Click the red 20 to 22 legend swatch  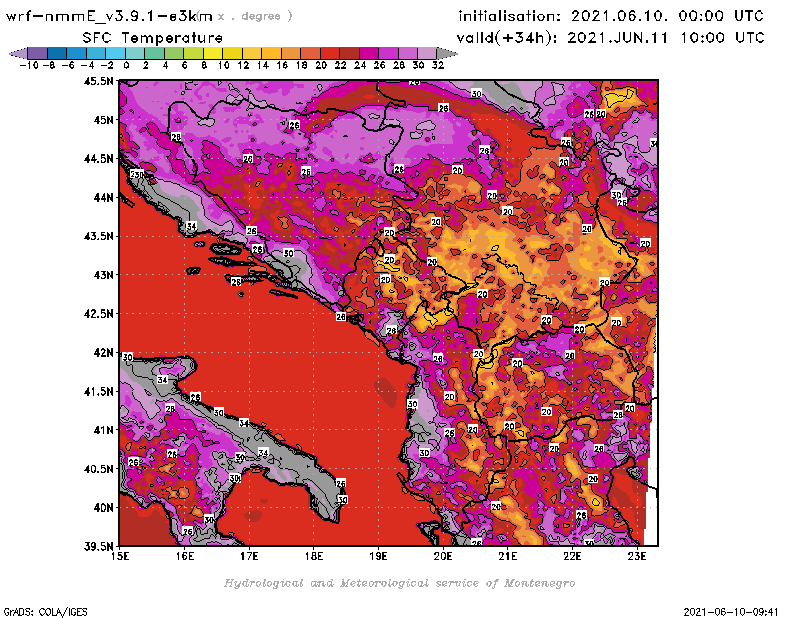[330, 53]
